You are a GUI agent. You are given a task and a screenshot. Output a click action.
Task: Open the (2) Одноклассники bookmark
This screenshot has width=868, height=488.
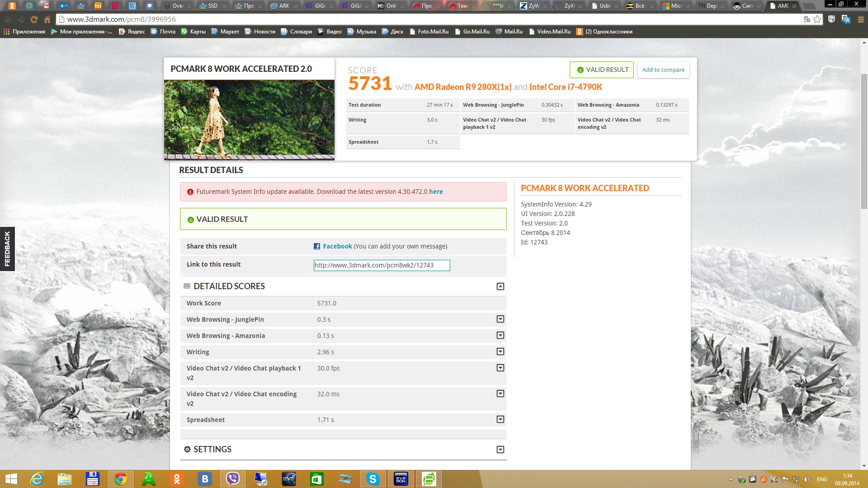tap(604, 32)
